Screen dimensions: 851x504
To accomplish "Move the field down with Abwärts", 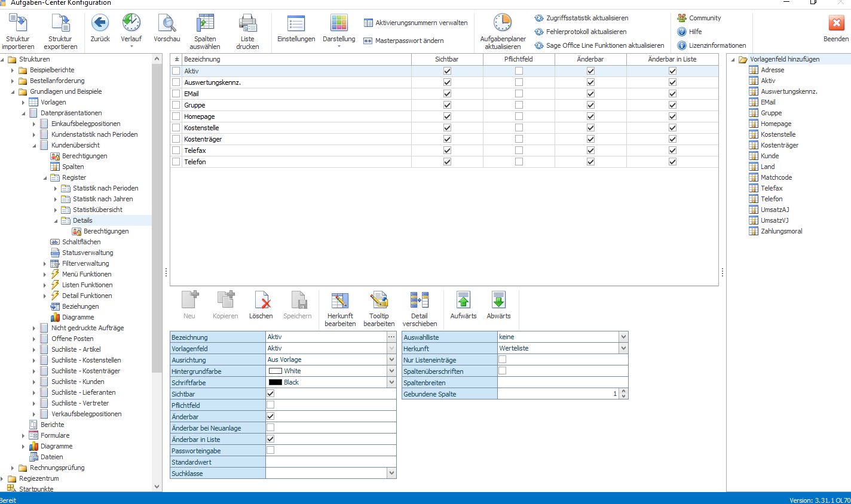I will (498, 300).
